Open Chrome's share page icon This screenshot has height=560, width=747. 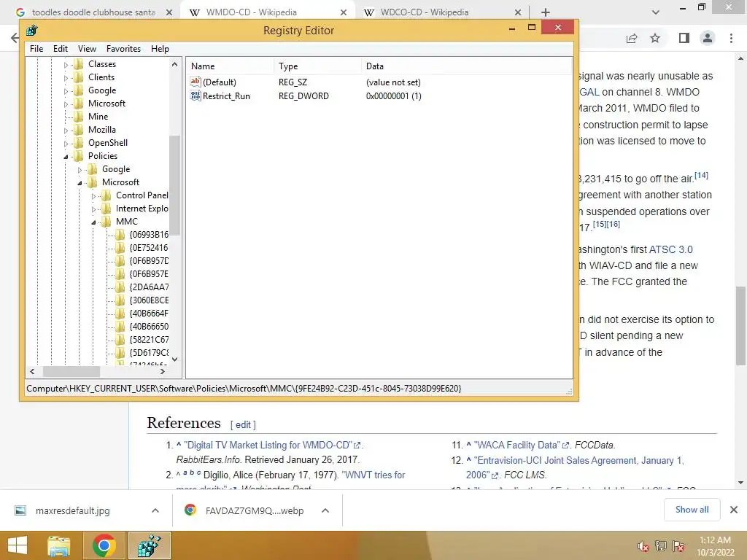632,38
